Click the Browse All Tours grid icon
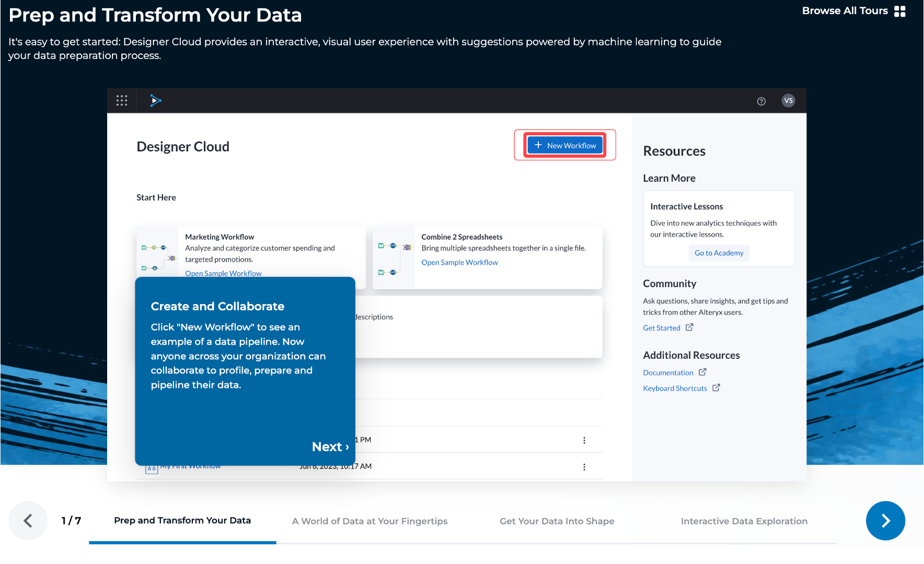This screenshot has height=564, width=924. tap(900, 10)
